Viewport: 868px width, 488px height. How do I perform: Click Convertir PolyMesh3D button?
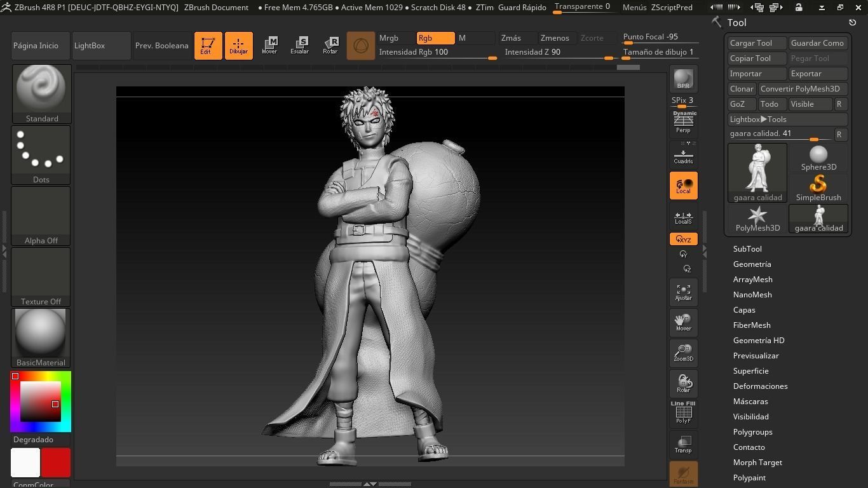(x=803, y=89)
